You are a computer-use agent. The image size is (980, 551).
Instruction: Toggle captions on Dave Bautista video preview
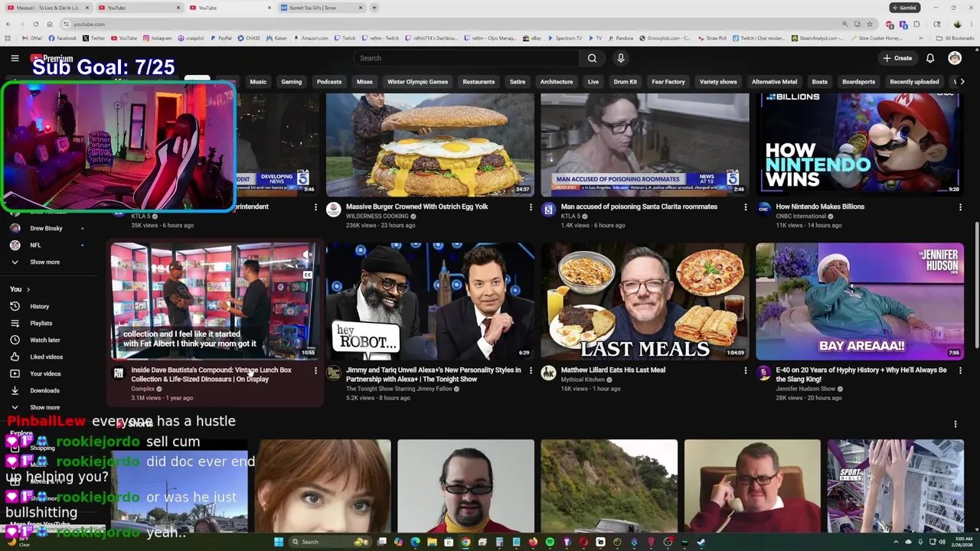click(308, 275)
